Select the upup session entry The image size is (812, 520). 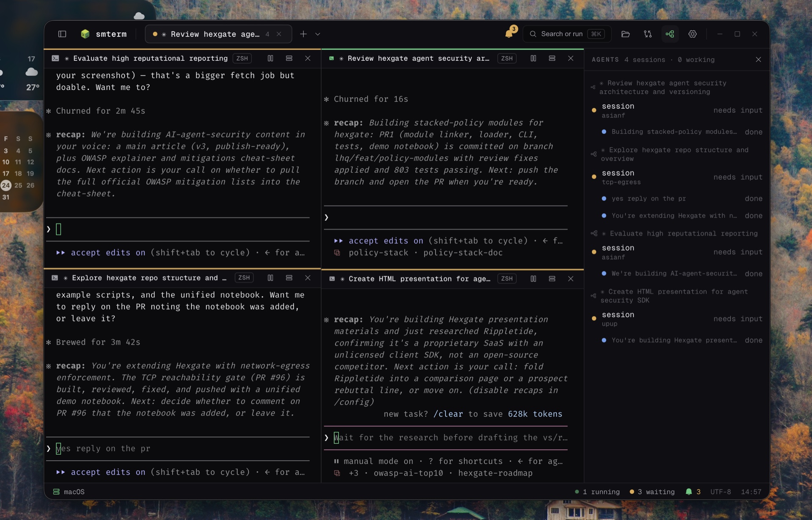pyautogui.click(x=678, y=319)
